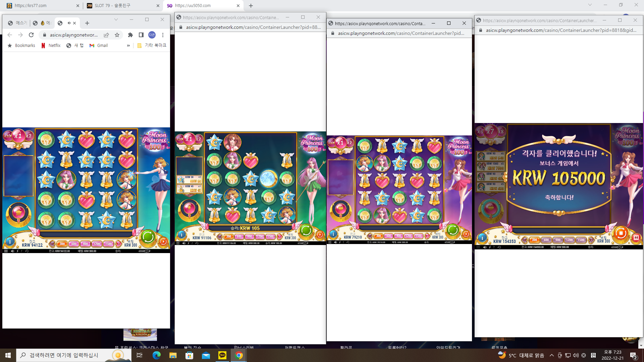Increase bet heart-plus in first game window

(118, 244)
